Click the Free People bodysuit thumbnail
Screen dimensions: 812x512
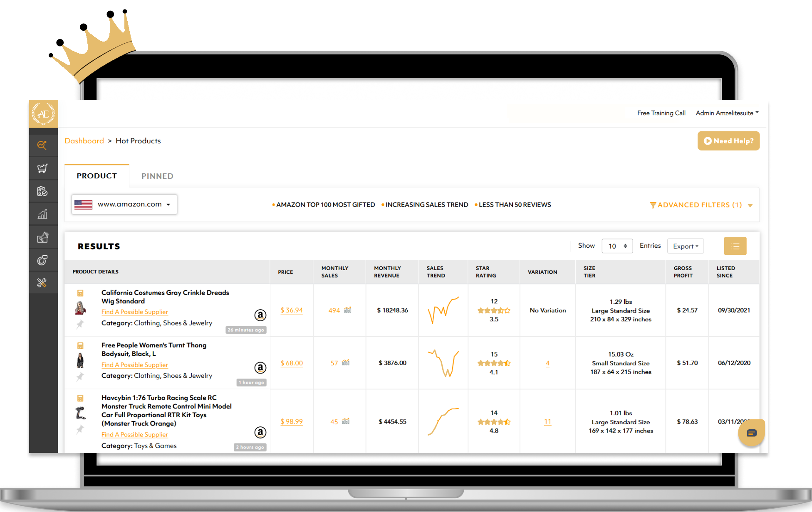(x=80, y=360)
